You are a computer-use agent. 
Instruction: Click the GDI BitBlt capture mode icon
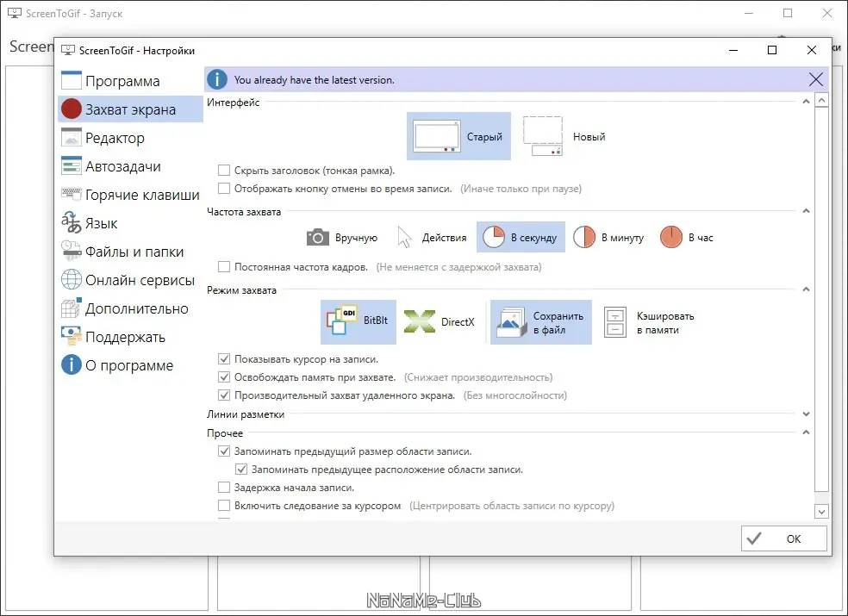pos(342,320)
